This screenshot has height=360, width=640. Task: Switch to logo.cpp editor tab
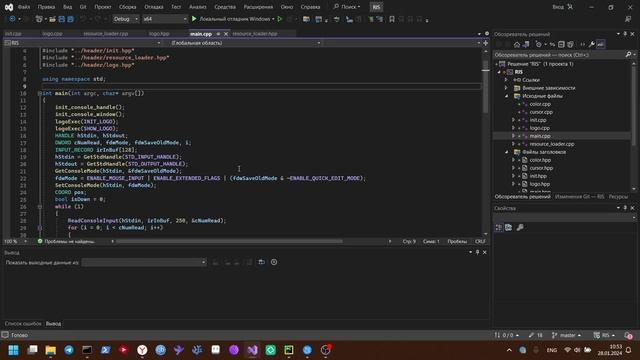click(53, 34)
